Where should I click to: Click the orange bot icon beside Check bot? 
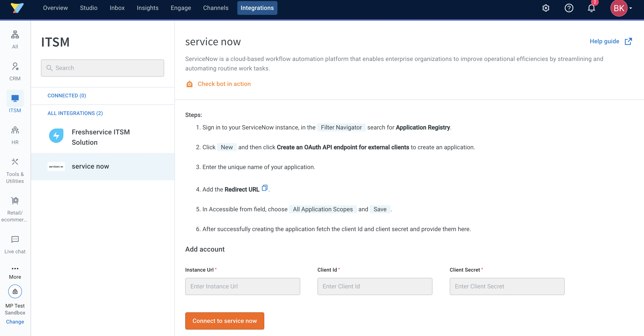coord(190,84)
